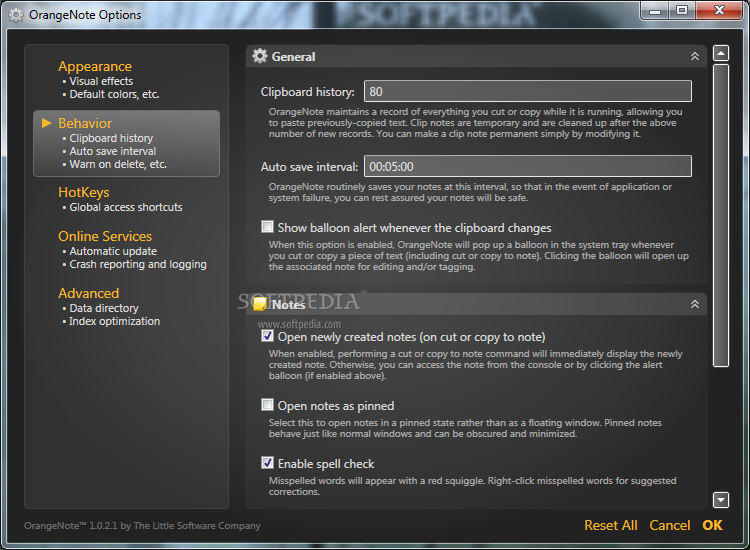Minimize the OrangeNote Options window
Screen dimensions: 750x550
click(655, 11)
